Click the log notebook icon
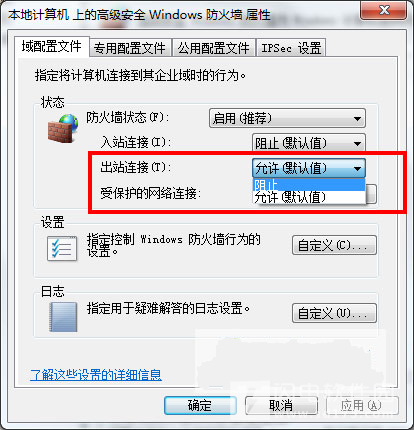 coord(63,317)
